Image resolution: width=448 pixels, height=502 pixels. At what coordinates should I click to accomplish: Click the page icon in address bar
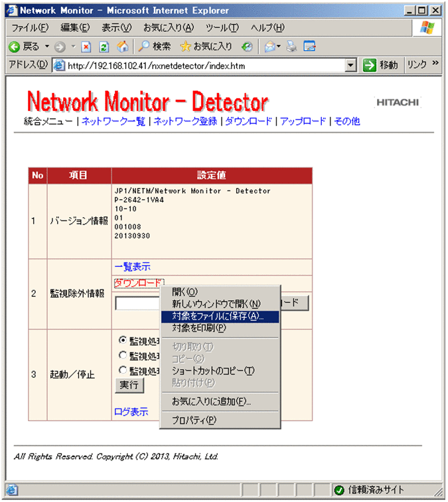tap(59, 66)
